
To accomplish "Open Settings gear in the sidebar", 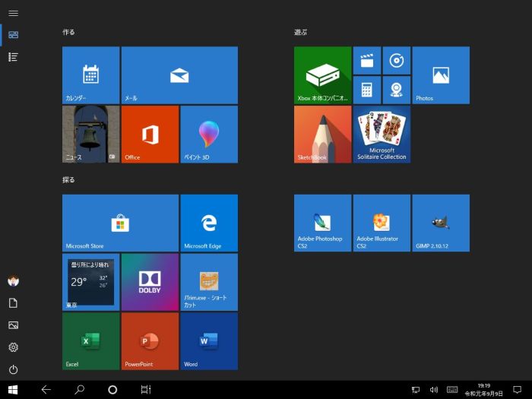I will [x=13, y=347].
